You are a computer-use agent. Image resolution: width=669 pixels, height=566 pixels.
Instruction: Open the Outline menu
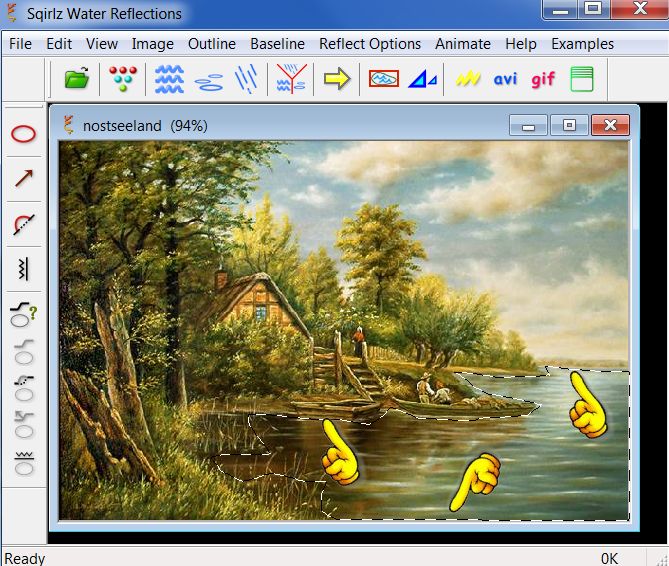[x=212, y=44]
